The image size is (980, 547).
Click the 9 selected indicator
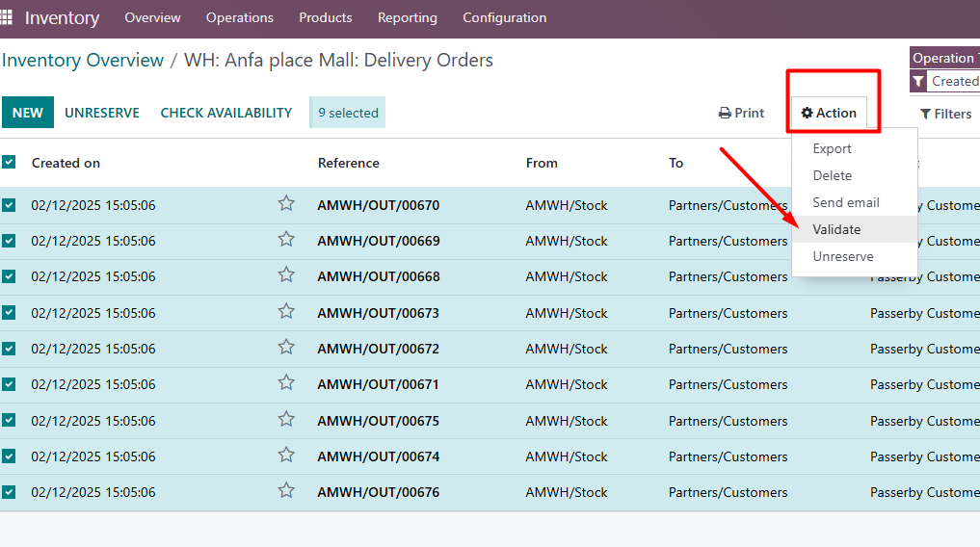point(348,113)
